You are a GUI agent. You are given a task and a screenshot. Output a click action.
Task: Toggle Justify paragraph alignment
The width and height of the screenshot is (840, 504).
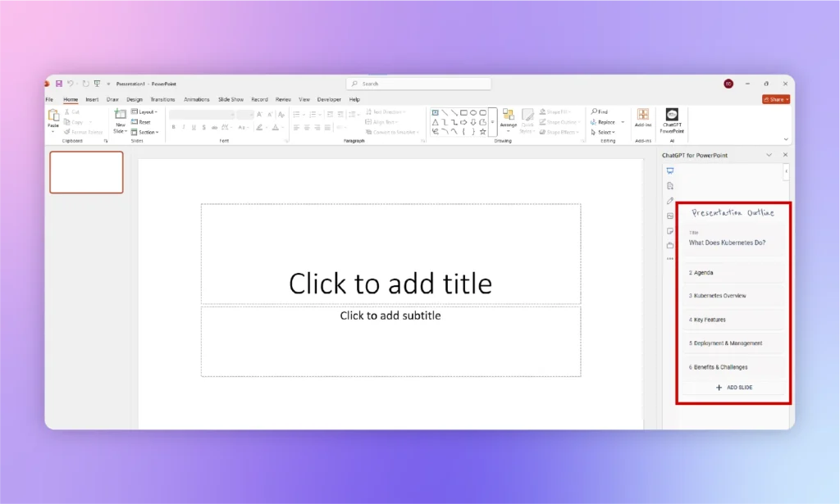tap(327, 127)
